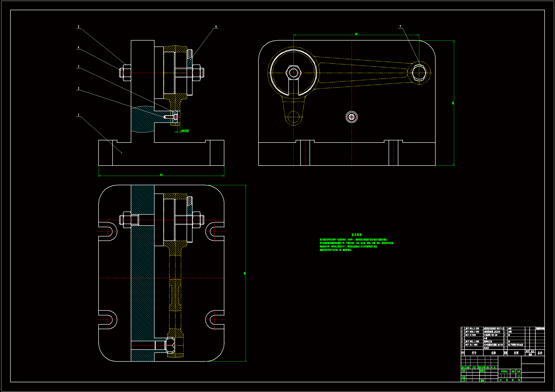Click the 备注 header cell in title block
The image size is (555, 392).
(540, 353)
